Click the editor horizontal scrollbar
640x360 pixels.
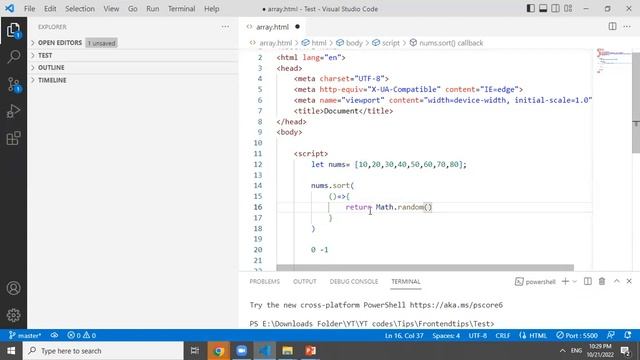[425, 268]
